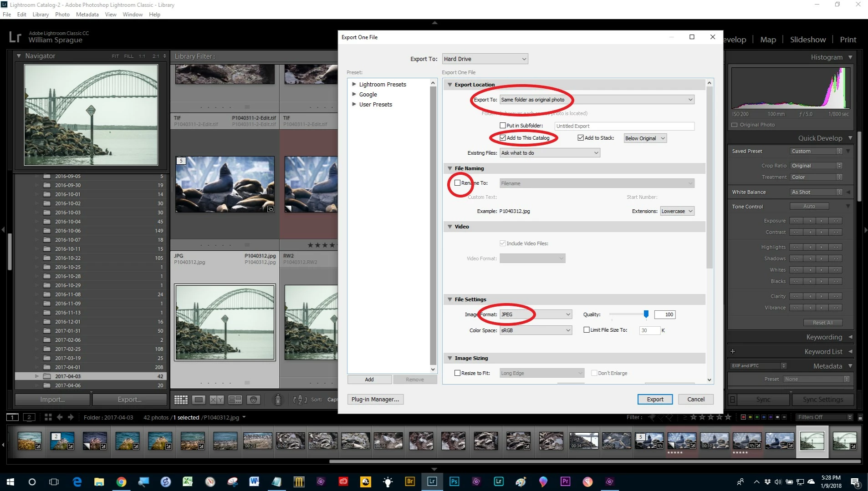
Task: Open Google Chrome from the taskbar
Action: [x=121, y=481]
